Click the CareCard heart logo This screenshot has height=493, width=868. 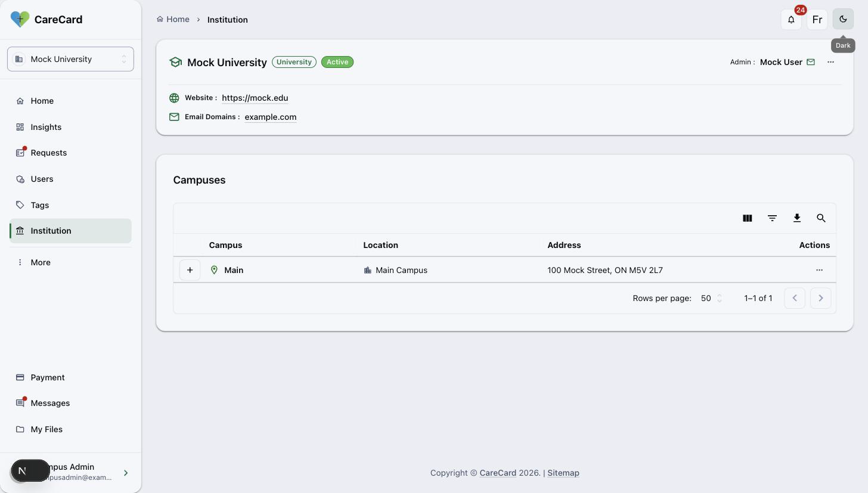pyautogui.click(x=20, y=19)
